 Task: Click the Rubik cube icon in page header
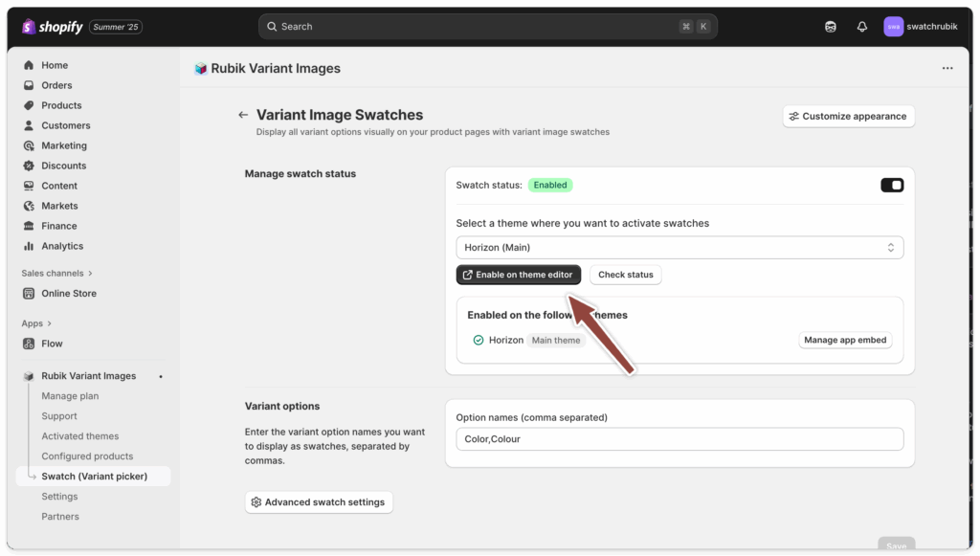[201, 69]
